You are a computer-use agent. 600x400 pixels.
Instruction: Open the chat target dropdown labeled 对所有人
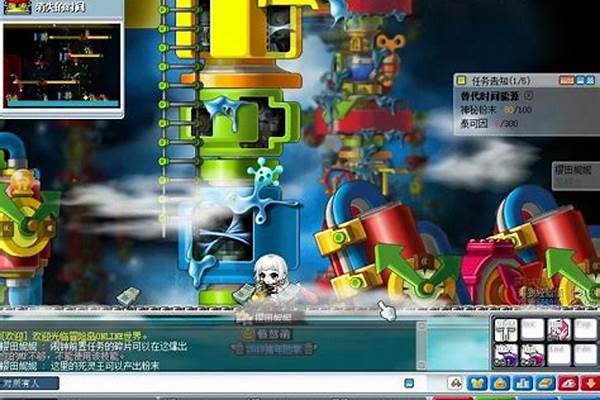coord(28,383)
